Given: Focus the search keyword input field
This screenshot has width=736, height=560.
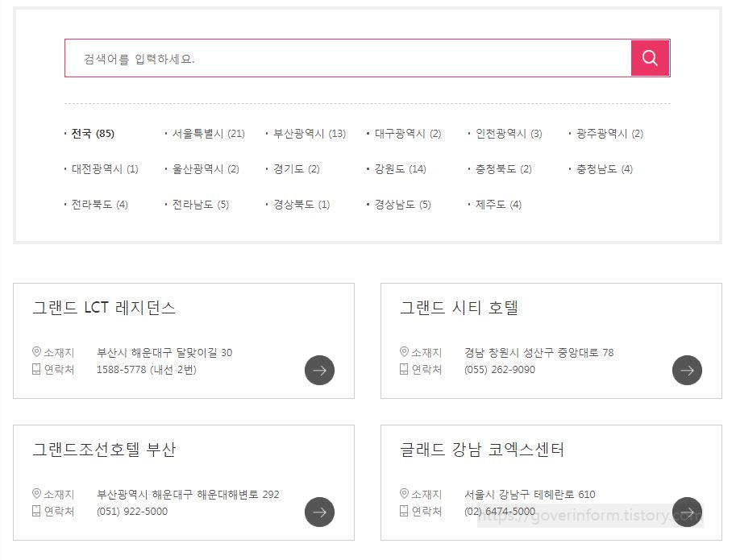Looking at the screenshot, I should point(347,58).
